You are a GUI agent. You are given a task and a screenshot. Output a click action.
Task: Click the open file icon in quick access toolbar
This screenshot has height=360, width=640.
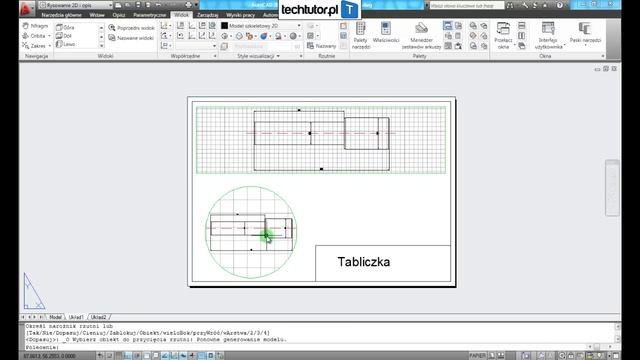click(x=128, y=5)
